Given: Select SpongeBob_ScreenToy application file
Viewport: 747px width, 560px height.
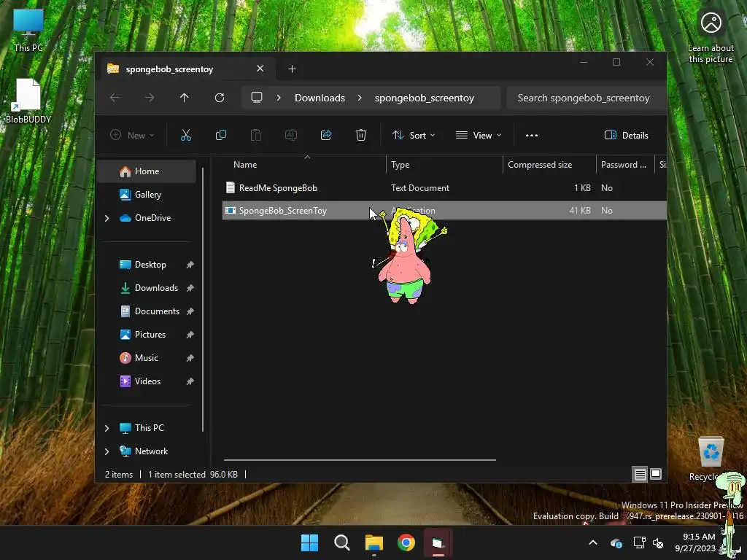Looking at the screenshot, I should click(444, 211).
